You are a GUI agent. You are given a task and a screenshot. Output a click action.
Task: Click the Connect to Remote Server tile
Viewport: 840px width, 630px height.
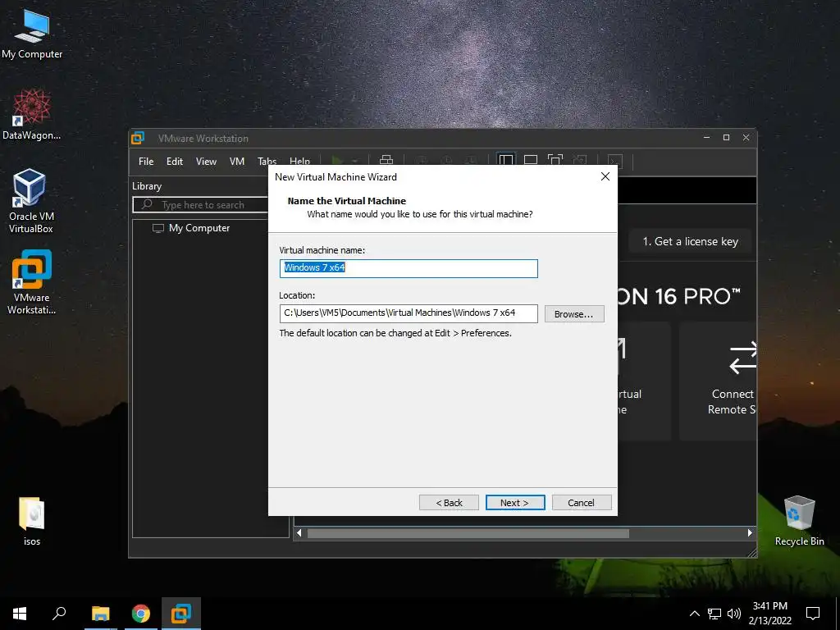click(x=718, y=381)
